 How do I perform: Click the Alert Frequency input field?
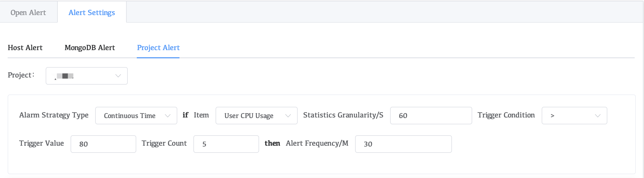[403, 144]
